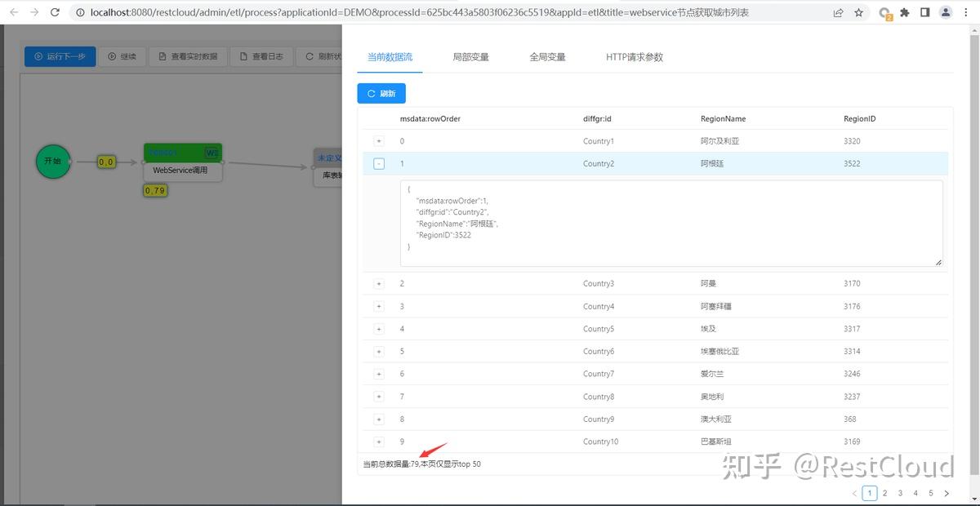Switch to the 局部变量 tab
The image size is (980, 506).
pos(470,57)
